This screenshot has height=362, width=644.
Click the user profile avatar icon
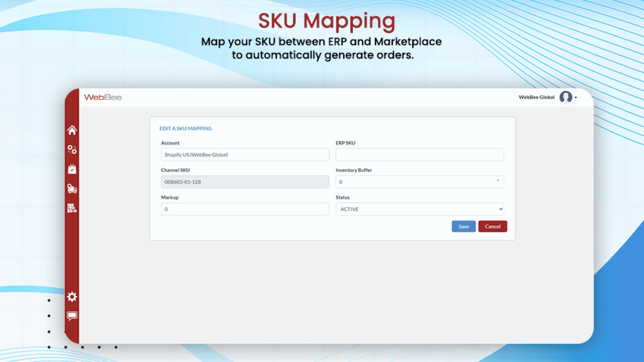click(x=566, y=97)
